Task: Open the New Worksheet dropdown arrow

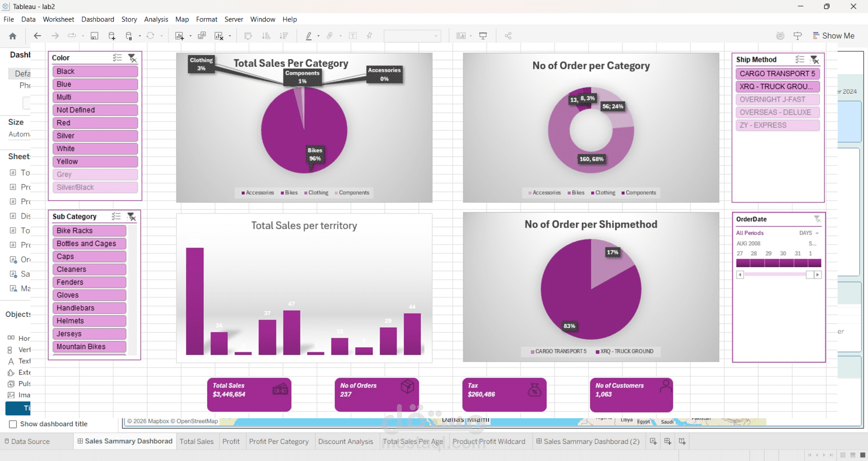Action: tap(190, 36)
